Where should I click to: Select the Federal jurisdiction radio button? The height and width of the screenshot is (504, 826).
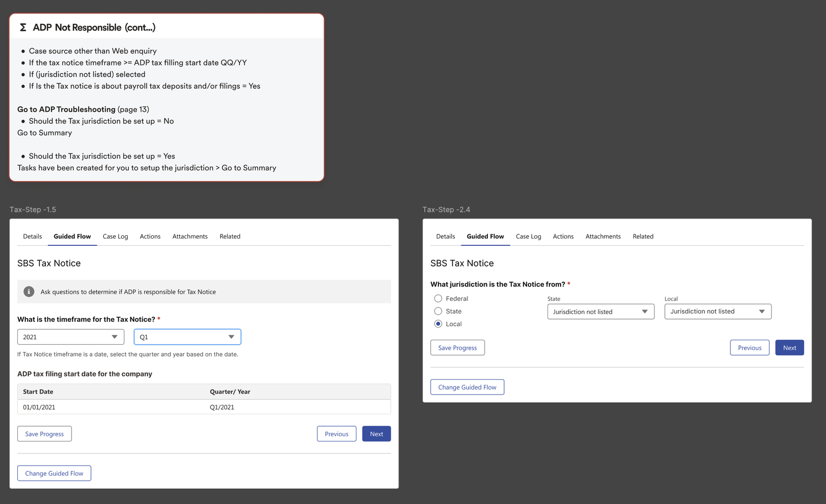point(438,299)
